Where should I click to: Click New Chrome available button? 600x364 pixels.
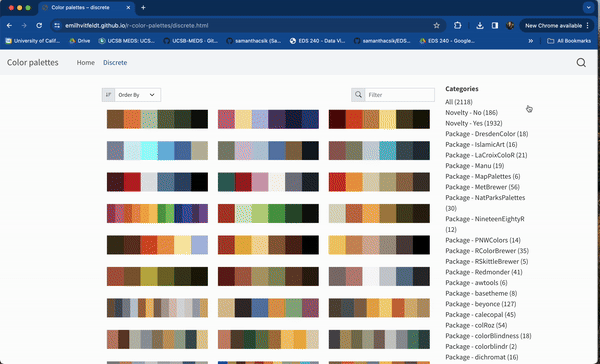tap(556, 26)
